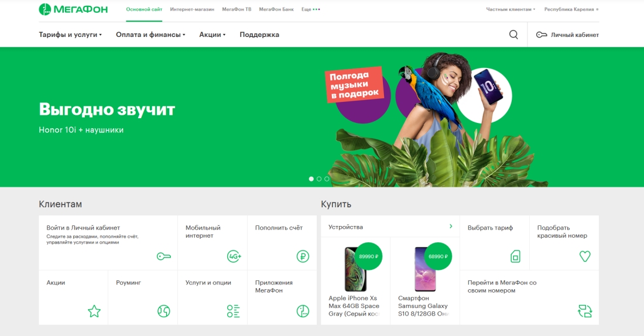Click the Услуги и опции list icon
644x336 pixels.
[x=233, y=311]
